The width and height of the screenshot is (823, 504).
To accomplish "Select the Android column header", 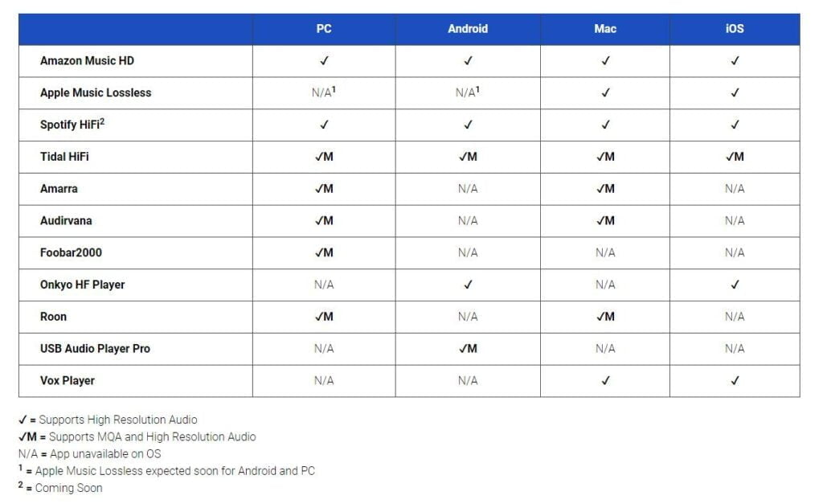I will [x=468, y=29].
